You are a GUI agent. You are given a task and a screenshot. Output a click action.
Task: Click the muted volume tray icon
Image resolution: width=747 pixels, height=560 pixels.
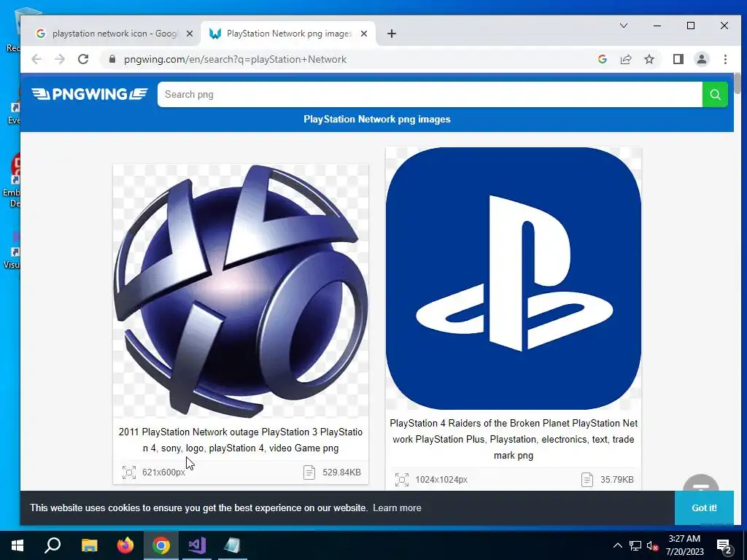coord(653,545)
